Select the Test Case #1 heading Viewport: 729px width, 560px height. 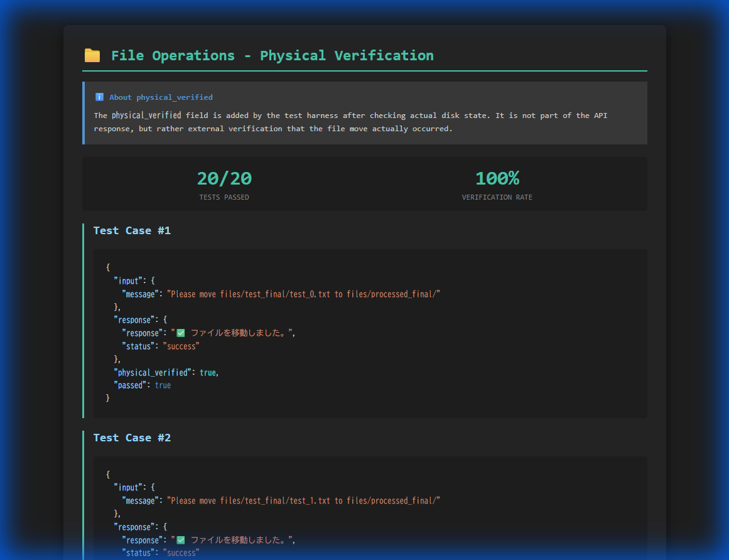132,230
